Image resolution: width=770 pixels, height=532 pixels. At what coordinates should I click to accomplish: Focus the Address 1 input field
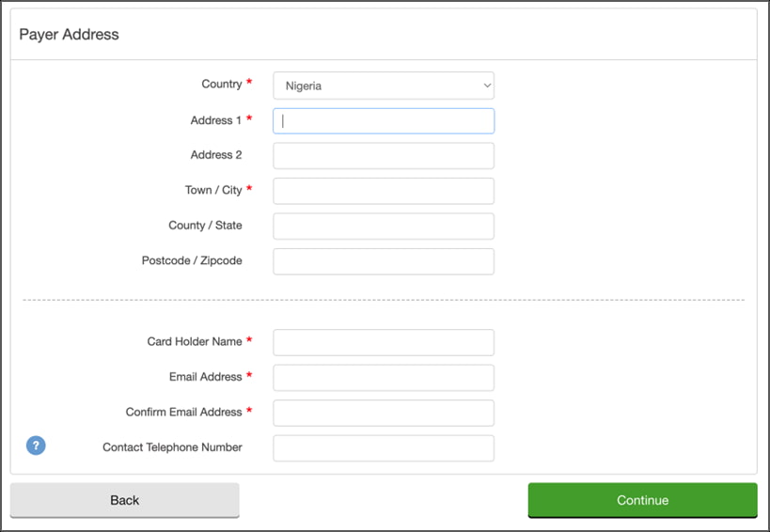click(383, 120)
